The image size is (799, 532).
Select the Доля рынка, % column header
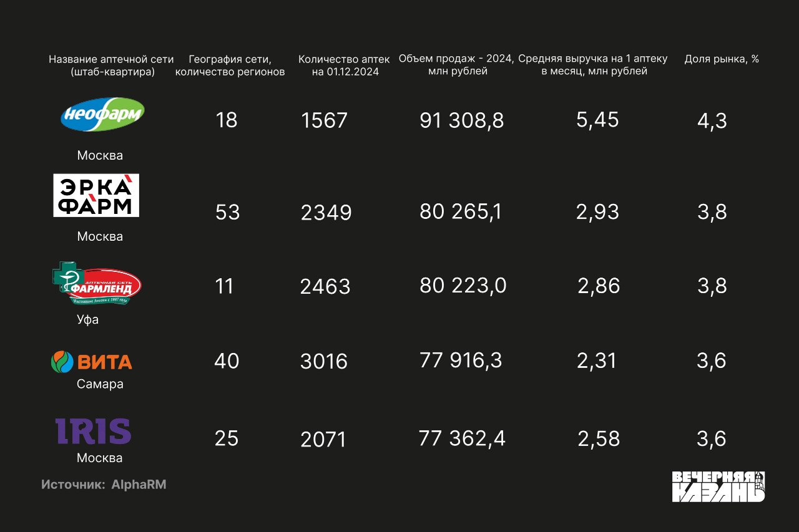point(722,59)
